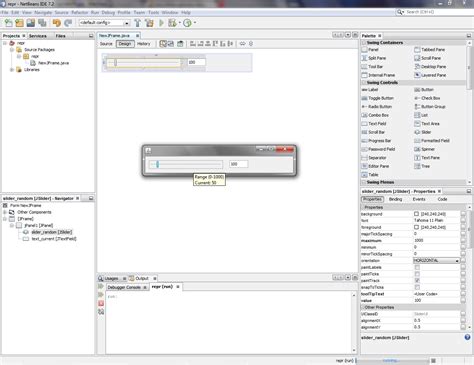Image resolution: width=474 pixels, height=365 pixels.
Task: Select the Panel container in Palette
Action: [370, 50]
